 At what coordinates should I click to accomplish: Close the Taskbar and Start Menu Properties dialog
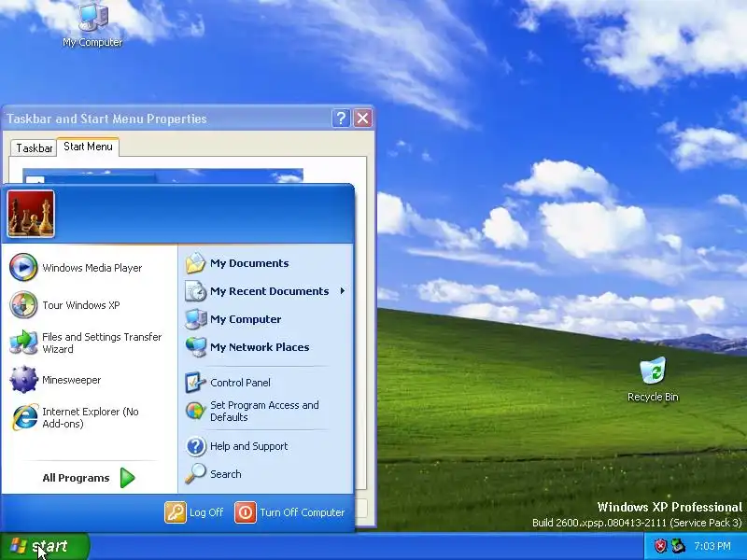click(x=362, y=119)
